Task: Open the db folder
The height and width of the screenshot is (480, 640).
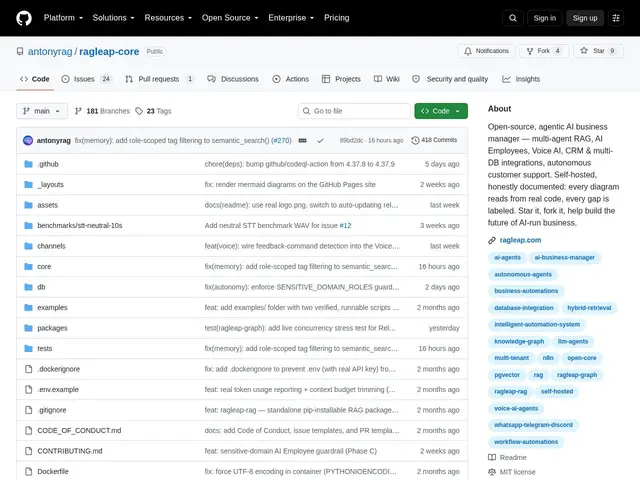Action: [x=41, y=287]
